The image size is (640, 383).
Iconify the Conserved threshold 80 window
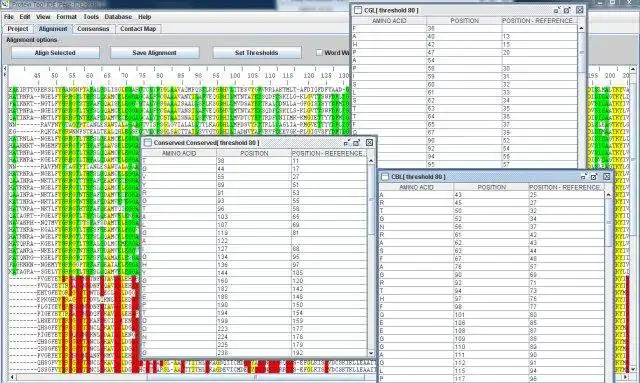pos(347,143)
